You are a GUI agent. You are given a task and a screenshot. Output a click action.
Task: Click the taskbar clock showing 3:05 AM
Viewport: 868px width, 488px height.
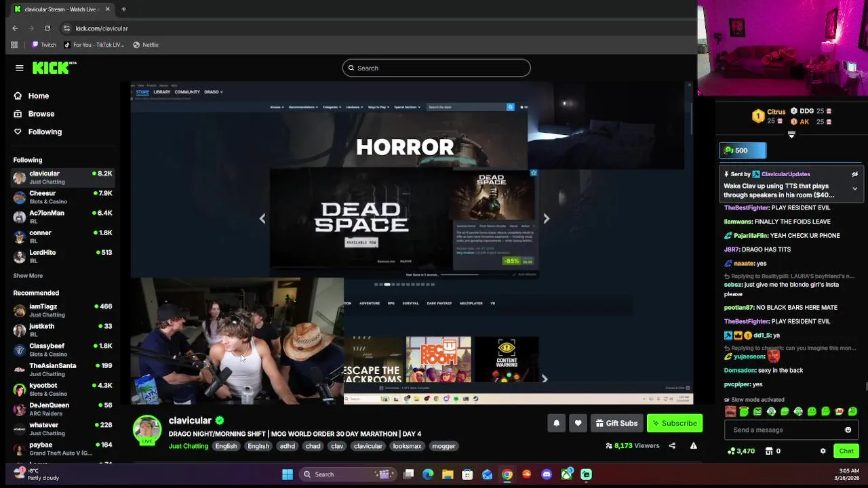(x=848, y=474)
